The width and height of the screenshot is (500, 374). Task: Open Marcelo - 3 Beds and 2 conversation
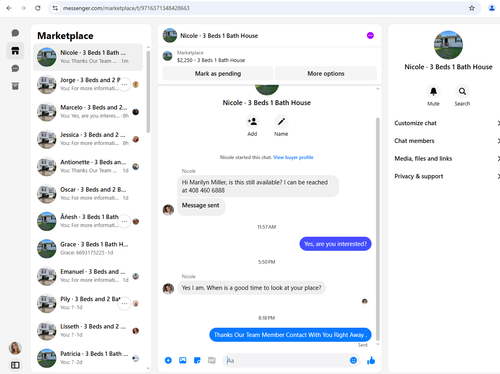(88, 112)
